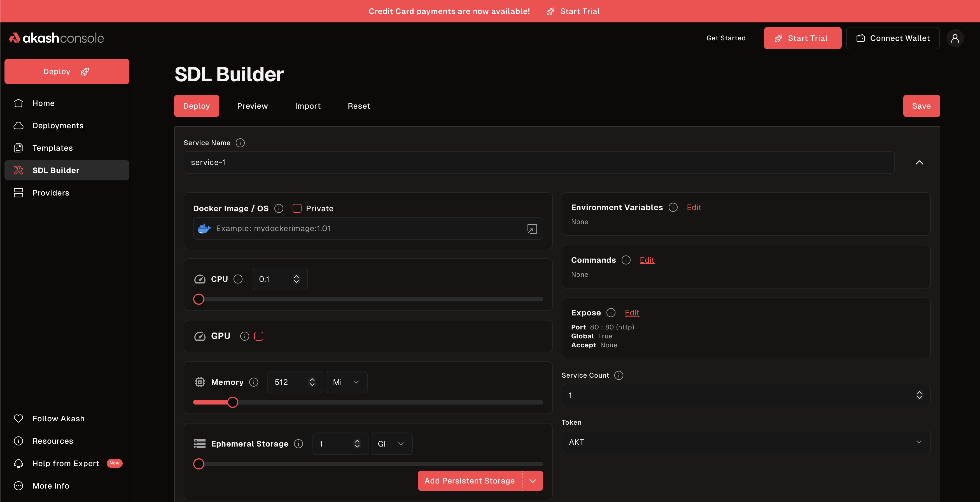Click the Save button

921,106
